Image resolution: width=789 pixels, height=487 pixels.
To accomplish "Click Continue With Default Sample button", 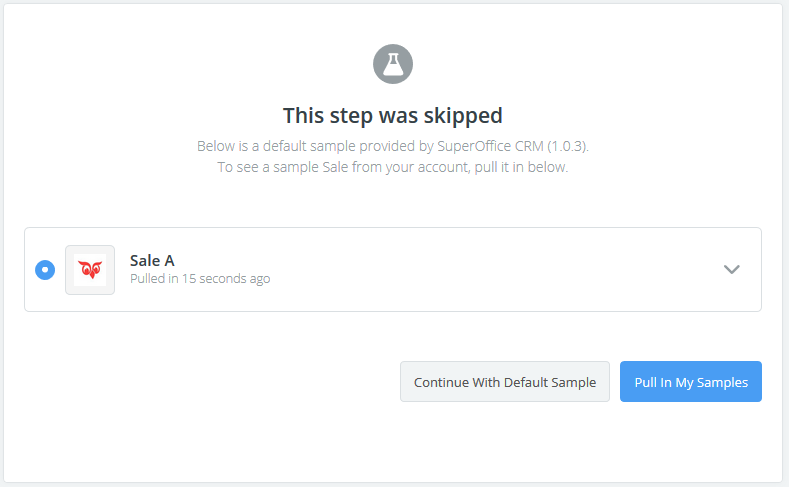I will [505, 382].
